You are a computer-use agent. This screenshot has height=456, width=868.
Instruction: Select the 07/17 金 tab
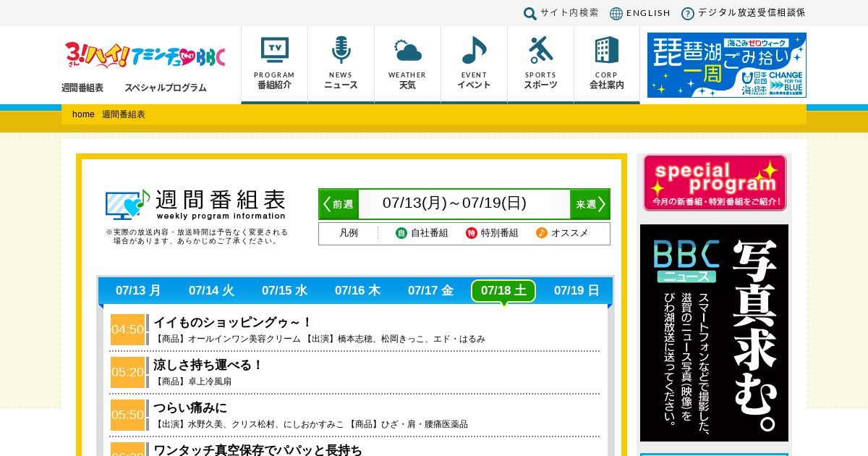coord(430,291)
